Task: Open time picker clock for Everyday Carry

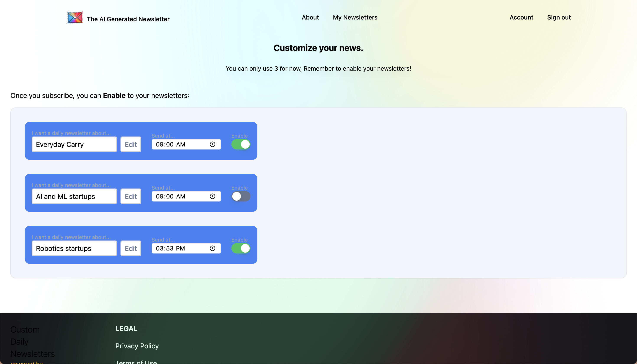Action: pos(212,144)
